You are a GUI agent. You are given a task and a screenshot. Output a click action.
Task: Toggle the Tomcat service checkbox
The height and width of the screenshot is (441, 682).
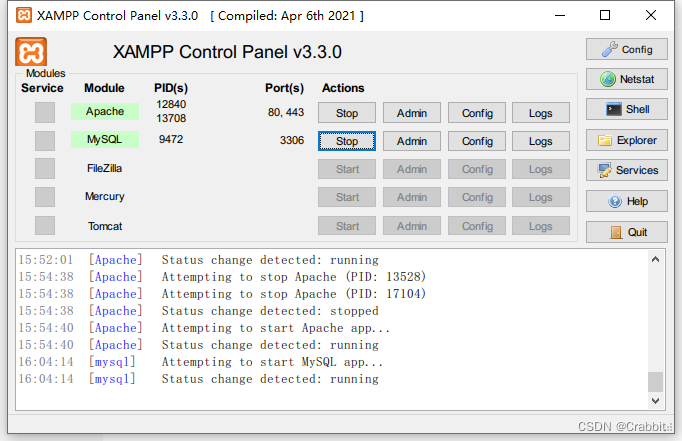45,226
